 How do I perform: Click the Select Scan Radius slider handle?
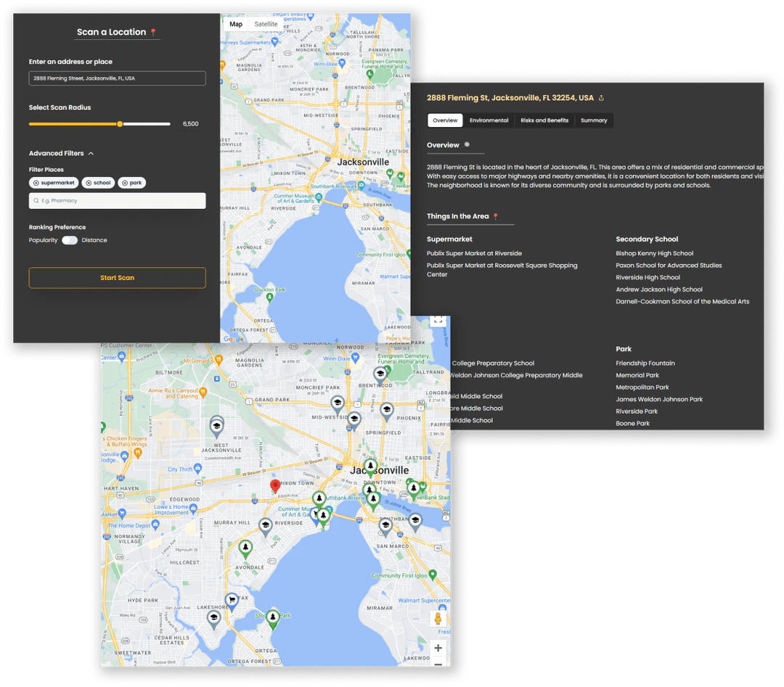click(x=120, y=124)
